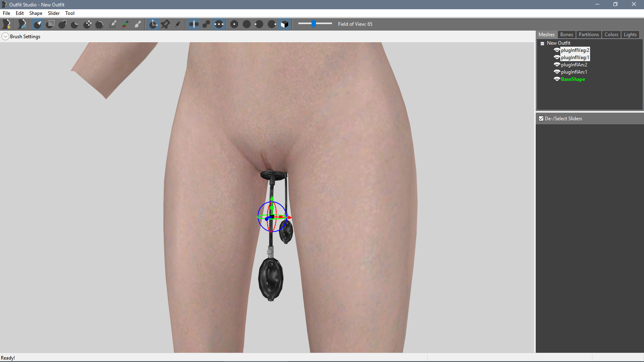The height and width of the screenshot is (362, 644).
Task: Open the Tool menu
Action: click(x=70, y=13)
